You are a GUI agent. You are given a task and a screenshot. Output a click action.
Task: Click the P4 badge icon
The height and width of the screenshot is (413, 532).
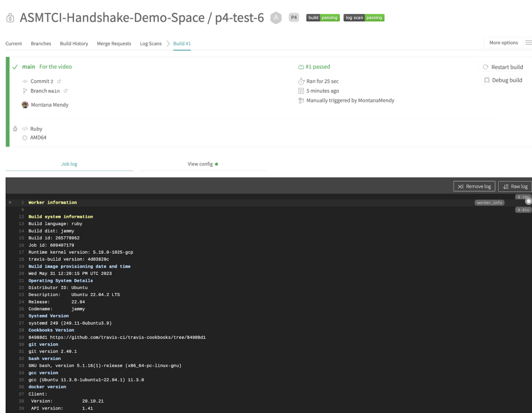[x=294, y=17]
